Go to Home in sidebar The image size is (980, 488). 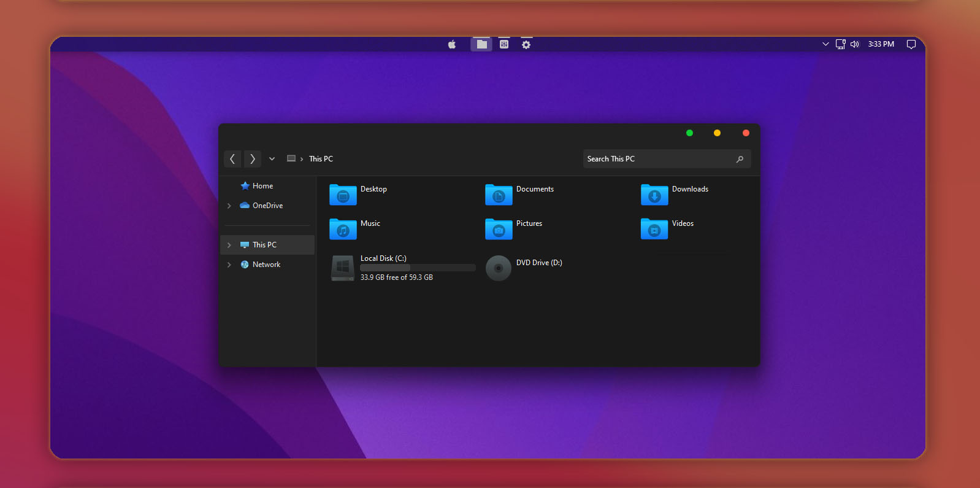pos(262,186)
